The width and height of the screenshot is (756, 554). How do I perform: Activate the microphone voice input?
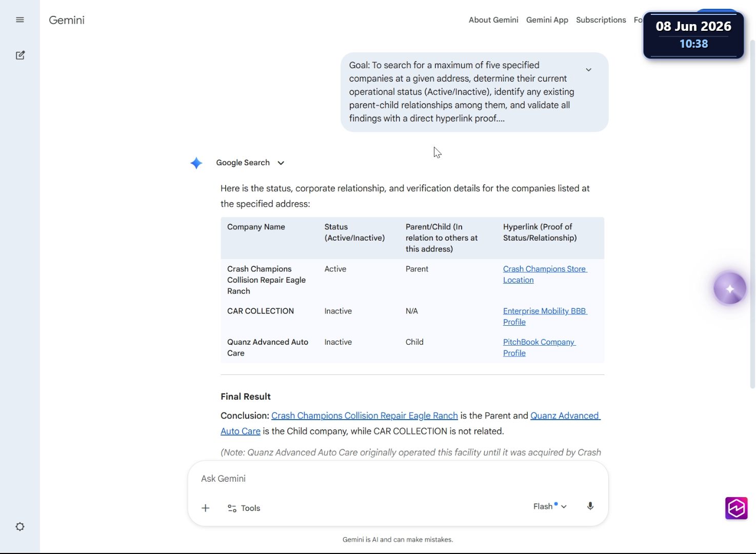[590, 506]
